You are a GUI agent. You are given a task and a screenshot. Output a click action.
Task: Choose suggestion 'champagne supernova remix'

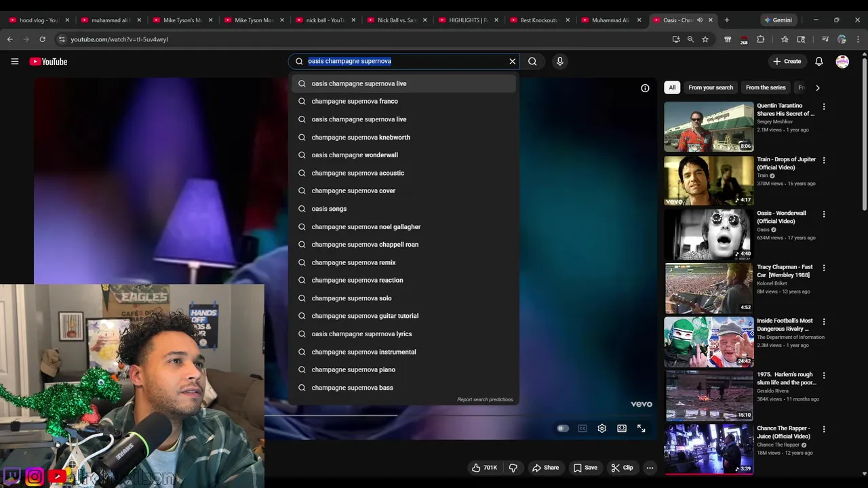point(403,262)
